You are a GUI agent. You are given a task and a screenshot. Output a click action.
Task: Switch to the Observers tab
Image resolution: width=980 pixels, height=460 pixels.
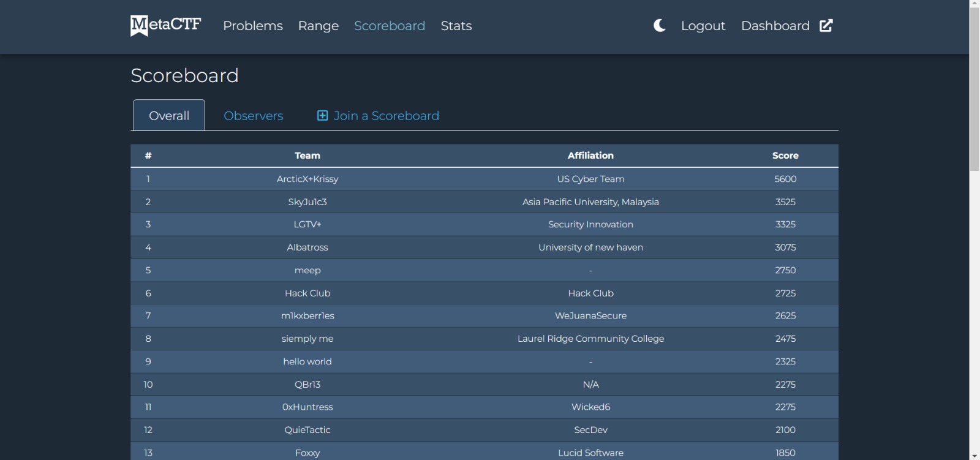point(254,116)
